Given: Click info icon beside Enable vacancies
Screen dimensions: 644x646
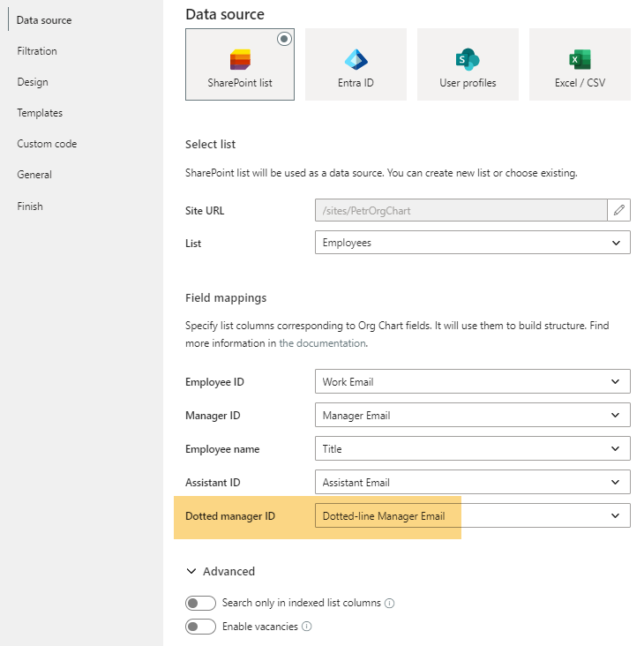Looking at the screenshot, I should [x=306, y=627].
